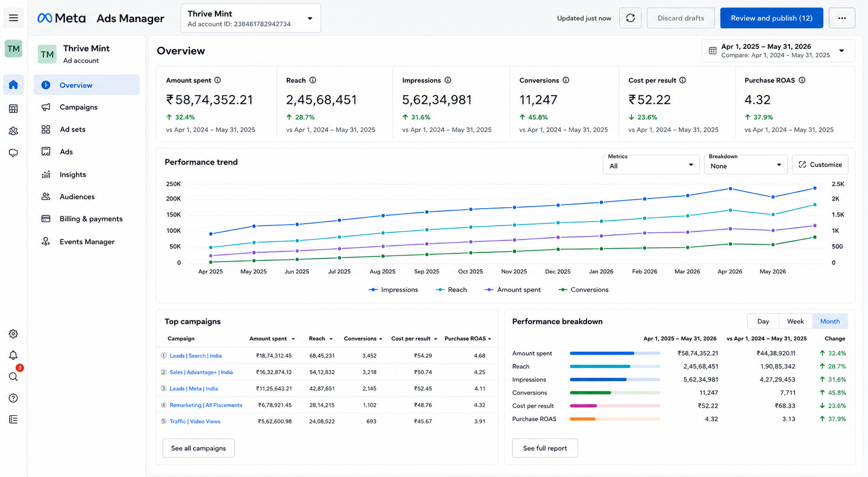Screen dimensions: 868x477
Task: Open the help question mark icon
Action: (13, 398)
